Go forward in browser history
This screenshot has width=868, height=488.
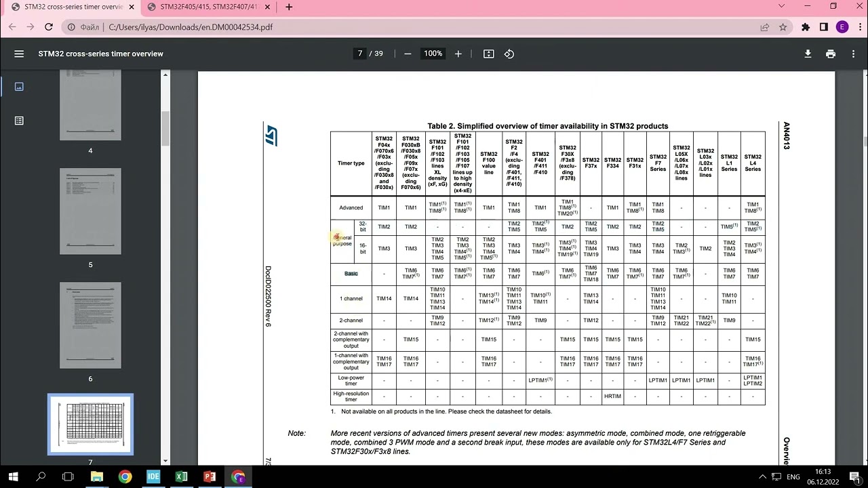(31, 27)
